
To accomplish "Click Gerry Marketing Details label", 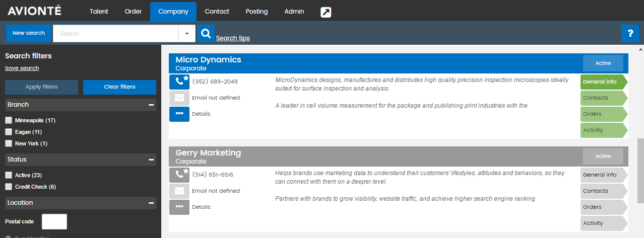I will click(201, 207).
